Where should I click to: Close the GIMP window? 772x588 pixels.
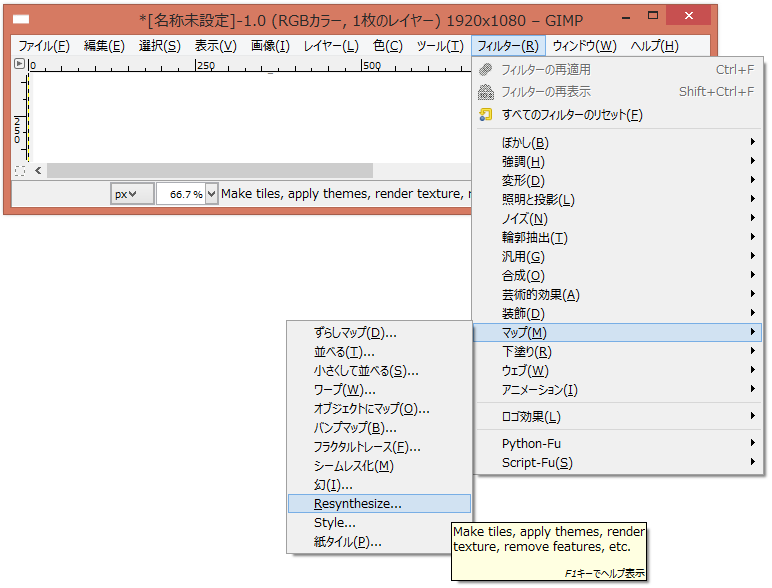688,15
